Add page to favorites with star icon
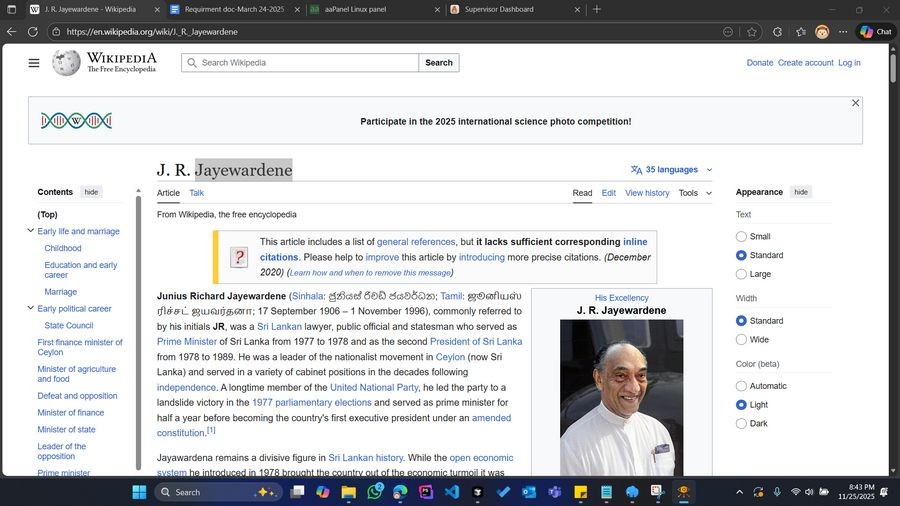 [x=752, y=32]
